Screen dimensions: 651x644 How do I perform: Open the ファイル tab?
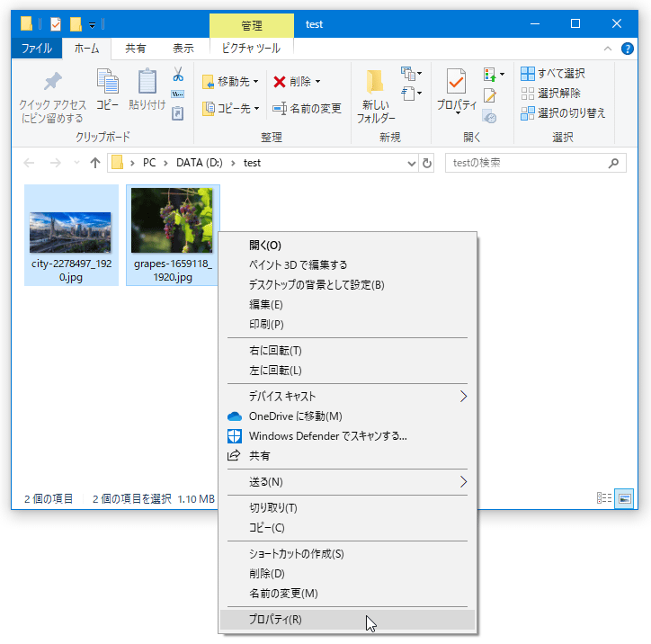click(37, 49)
